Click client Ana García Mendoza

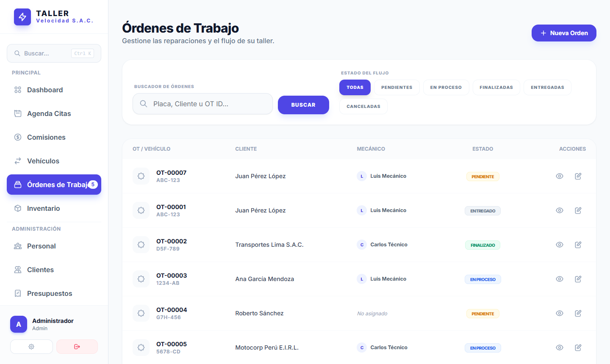click(265, 279)
